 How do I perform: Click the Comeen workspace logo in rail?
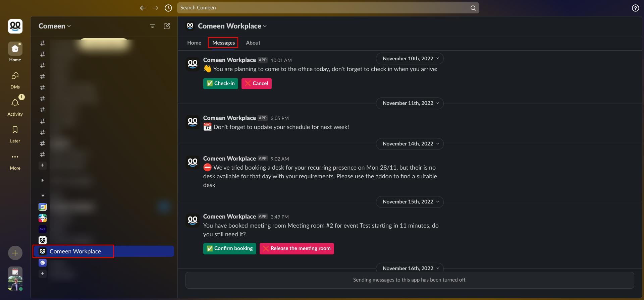pyautogui.click(x=15, y=26)
